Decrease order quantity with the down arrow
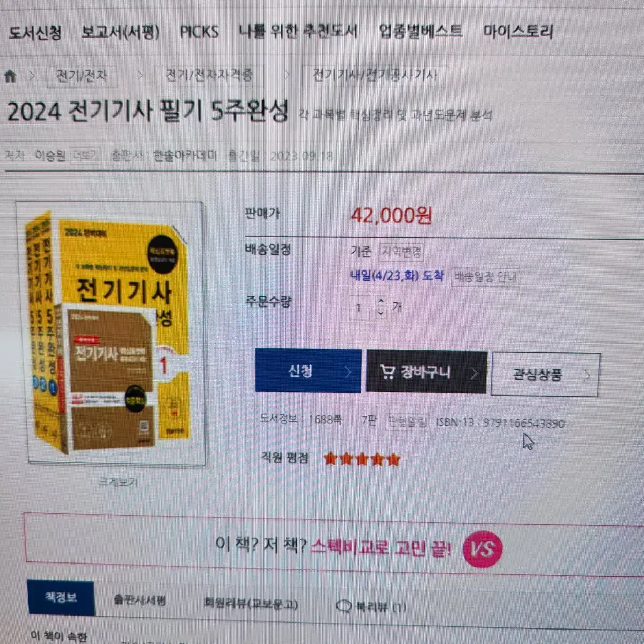This screenshot has height=644, width=644. pos(381,313)
